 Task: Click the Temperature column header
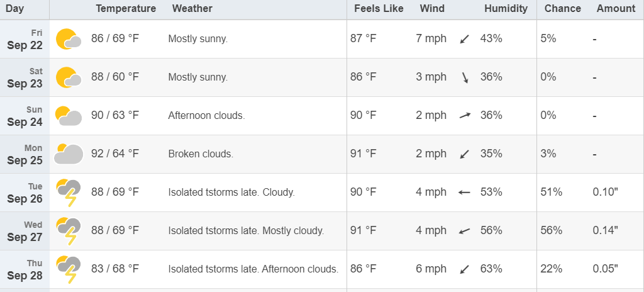pyautogui.click(x=126, y=9)
